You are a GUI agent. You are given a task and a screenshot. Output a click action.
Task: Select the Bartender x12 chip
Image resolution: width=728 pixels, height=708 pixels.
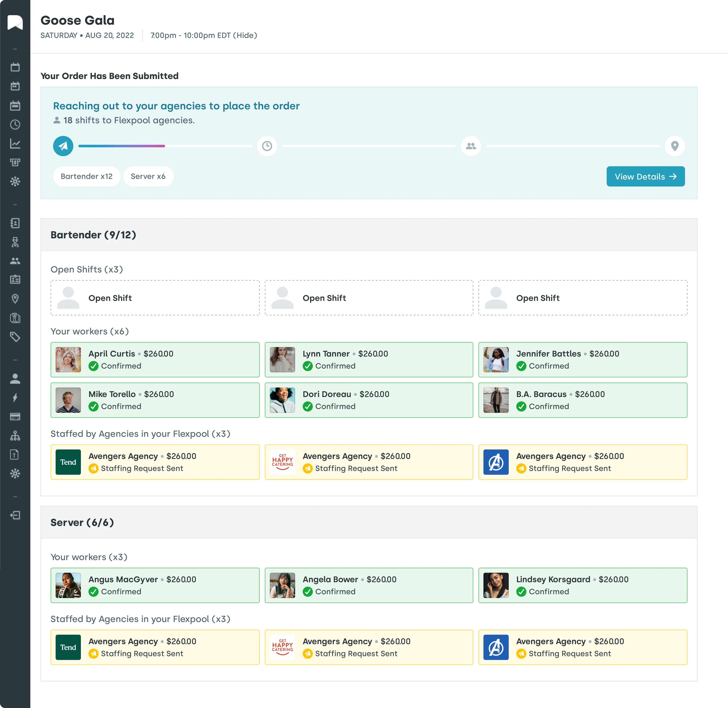(x=87, y=176)
